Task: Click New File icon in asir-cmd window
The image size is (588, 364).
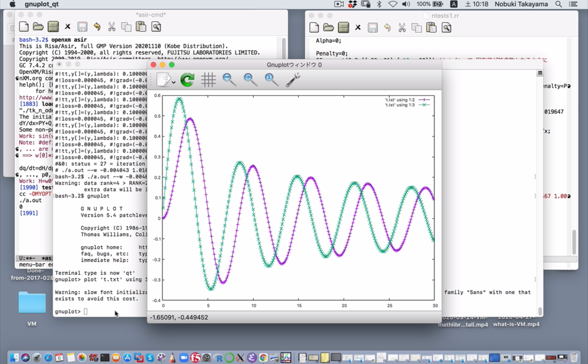Action: pyautogui.click(x=24, y=27)
